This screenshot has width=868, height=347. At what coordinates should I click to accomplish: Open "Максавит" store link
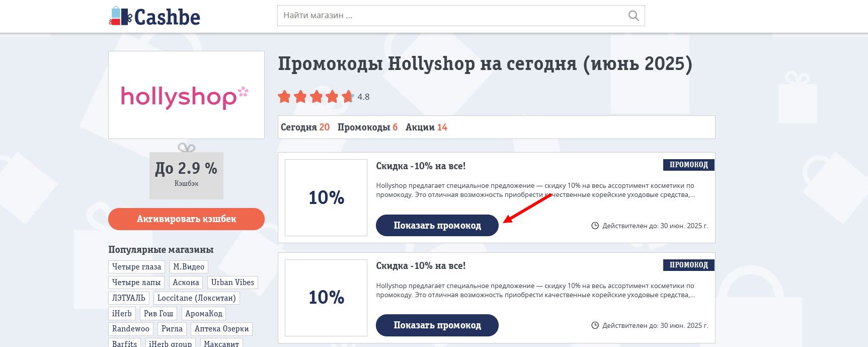tap(221, 343)
